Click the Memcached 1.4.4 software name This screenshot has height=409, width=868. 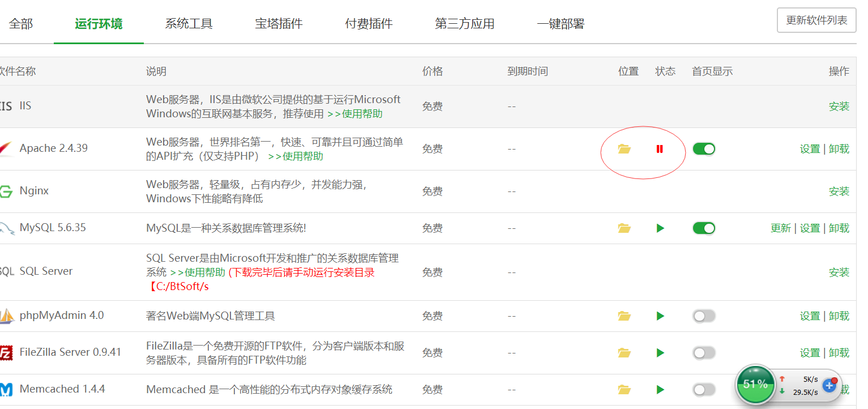tap(62, 389)
